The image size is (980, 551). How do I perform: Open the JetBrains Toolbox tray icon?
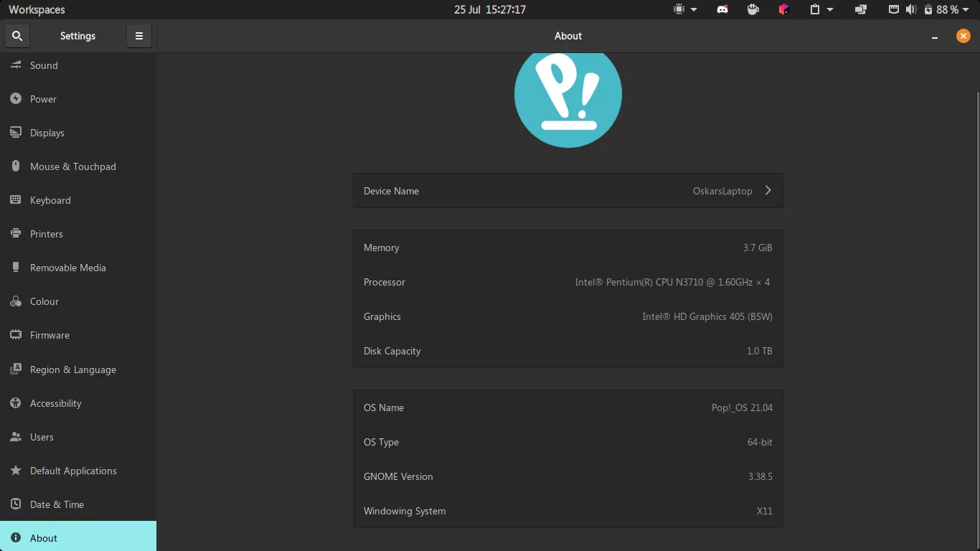tap(784, 9)
